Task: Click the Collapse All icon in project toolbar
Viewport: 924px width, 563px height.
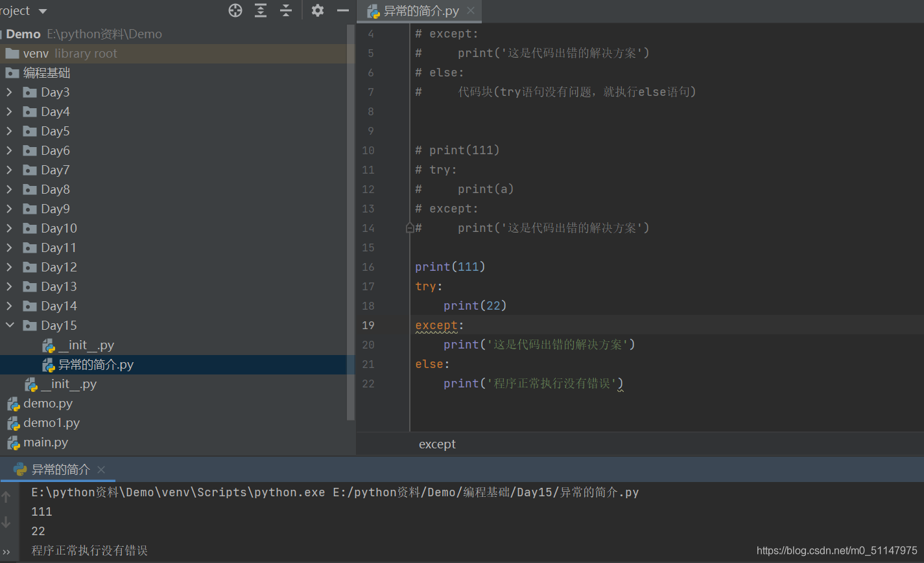Action: pos(286,10)
